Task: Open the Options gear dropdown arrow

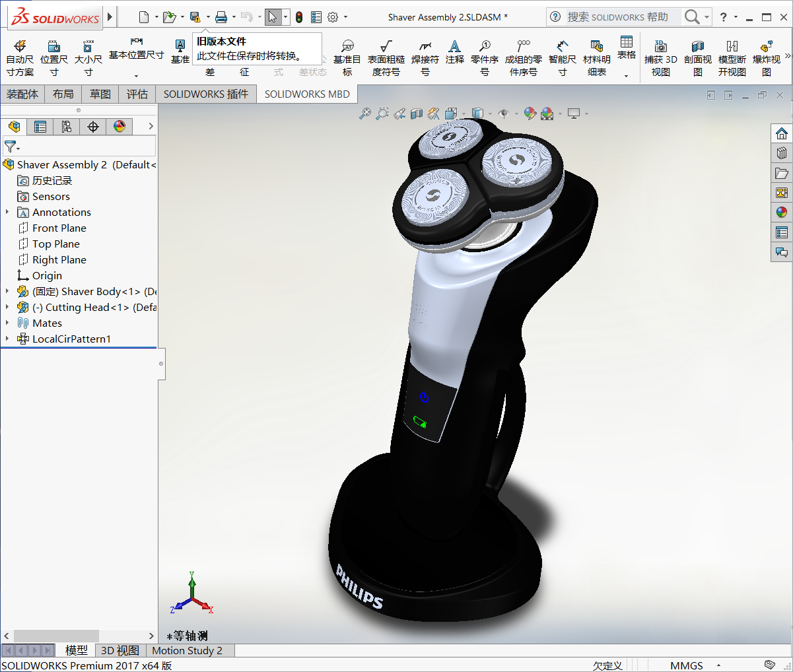Action: coord(345,17)
